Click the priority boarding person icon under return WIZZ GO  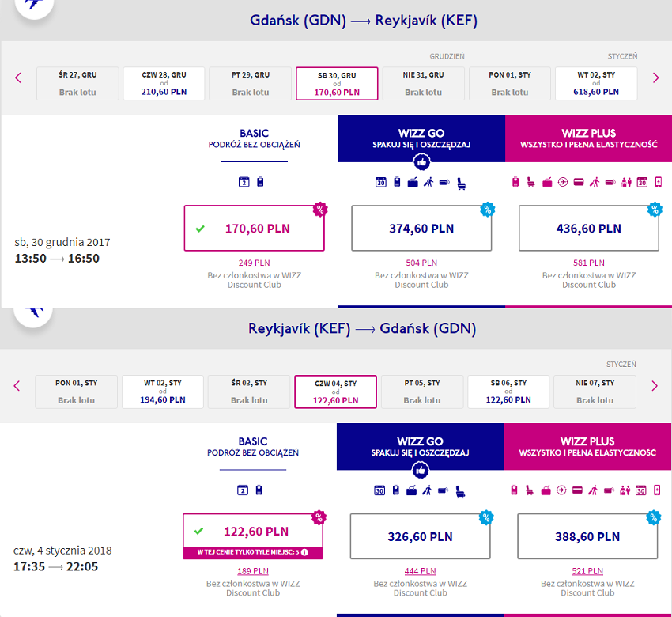tap(427, 490)
